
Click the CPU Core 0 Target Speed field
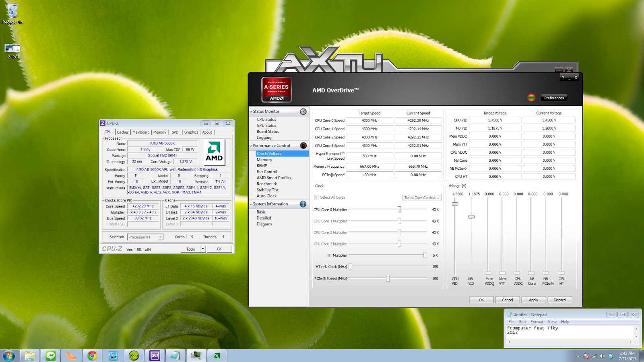(x=369, y=120)
